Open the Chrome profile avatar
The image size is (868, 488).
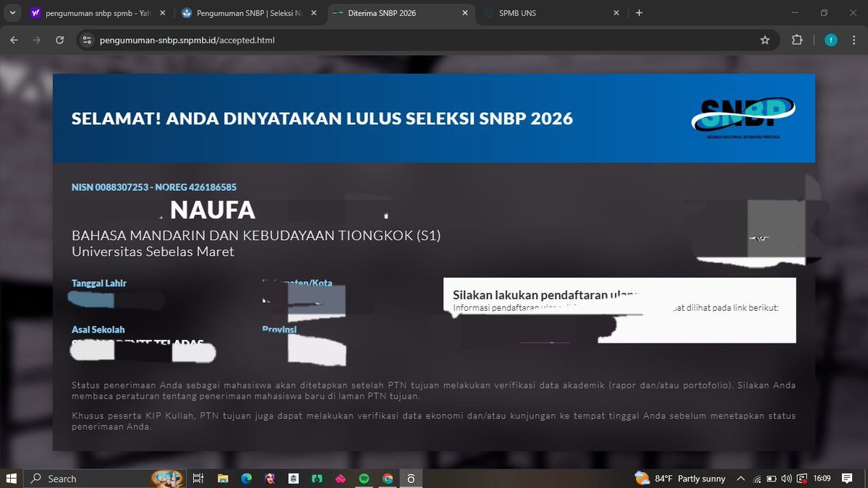pyautogui.click(x=831, y=40)
